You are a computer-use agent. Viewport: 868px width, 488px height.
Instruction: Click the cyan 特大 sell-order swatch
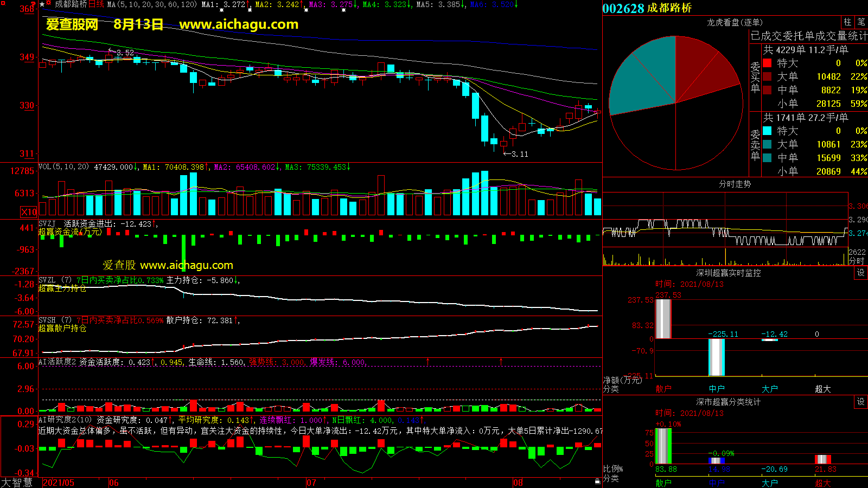767,131
